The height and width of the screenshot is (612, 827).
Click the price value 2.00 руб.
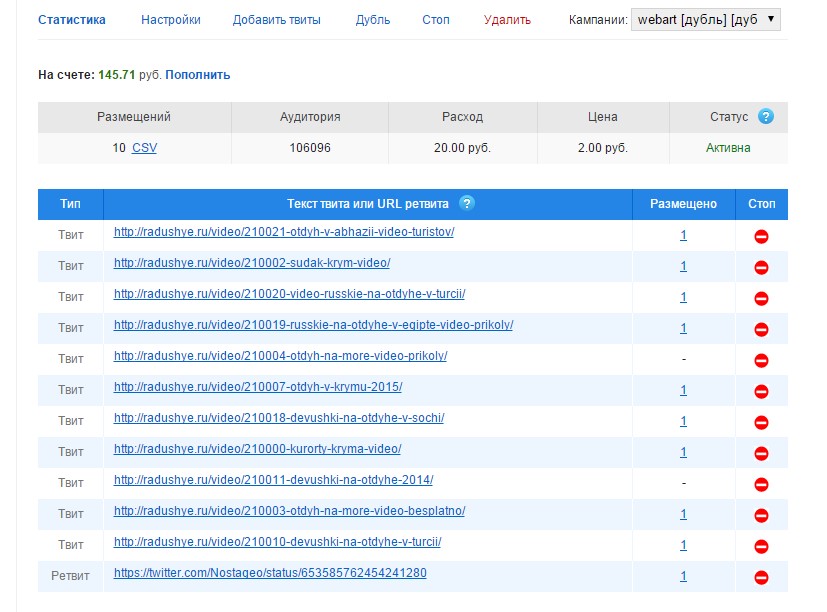tap(603, 148)
